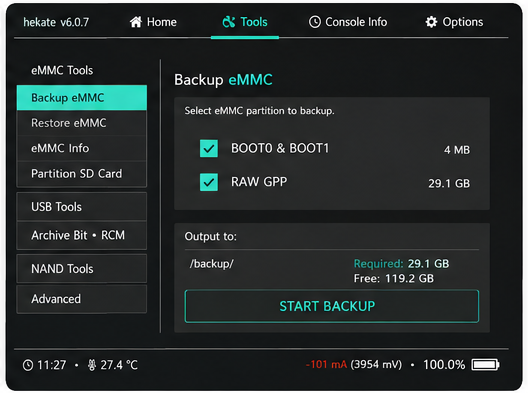528x393 pixels.
Task: Open the Advanced section
Action: tap(82, 299)
